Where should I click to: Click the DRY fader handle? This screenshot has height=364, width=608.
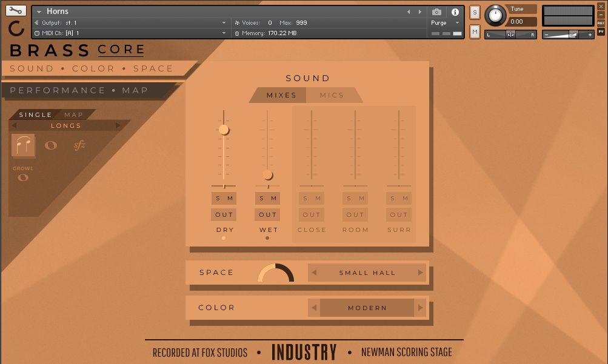pyautogui.click(x=224, y=130)
